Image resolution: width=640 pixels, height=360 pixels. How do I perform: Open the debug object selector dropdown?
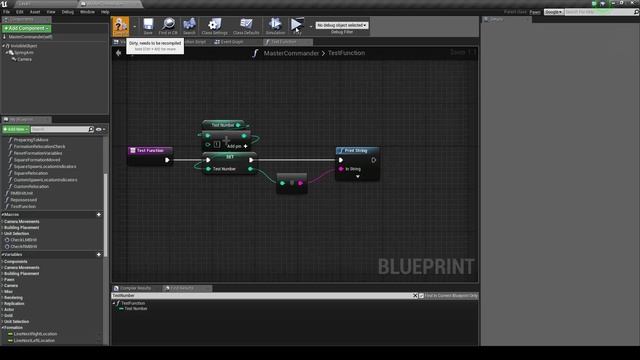coord(342,25)
